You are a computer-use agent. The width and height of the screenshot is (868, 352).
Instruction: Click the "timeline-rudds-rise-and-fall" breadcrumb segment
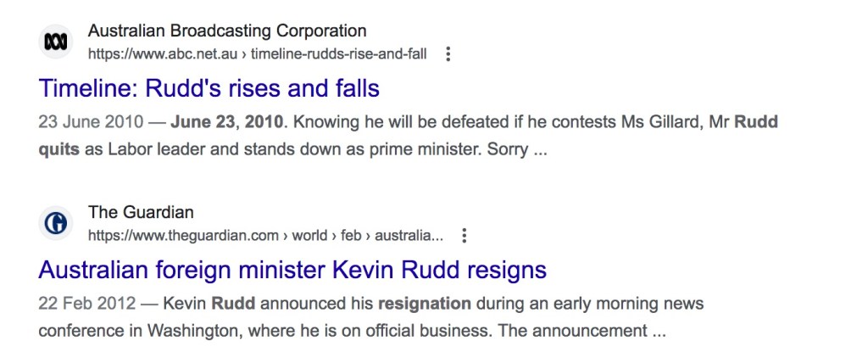click(x=339, y=54)
